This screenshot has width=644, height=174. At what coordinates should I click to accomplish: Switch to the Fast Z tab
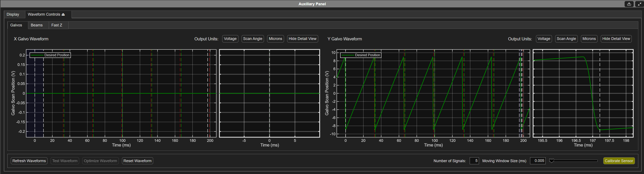[x=57, y=25]
